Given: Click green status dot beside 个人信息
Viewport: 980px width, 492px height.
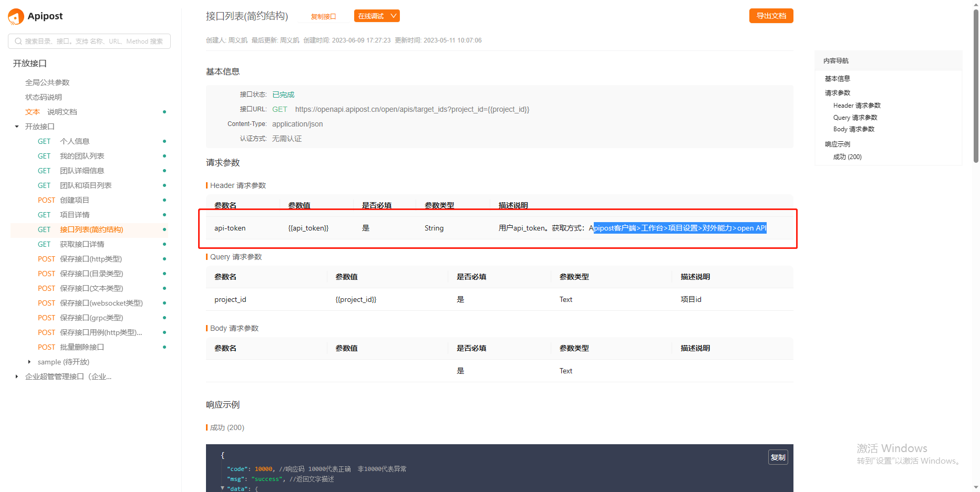Looking at the screenshot, I should pyautogui.click(x=164, y=141).
